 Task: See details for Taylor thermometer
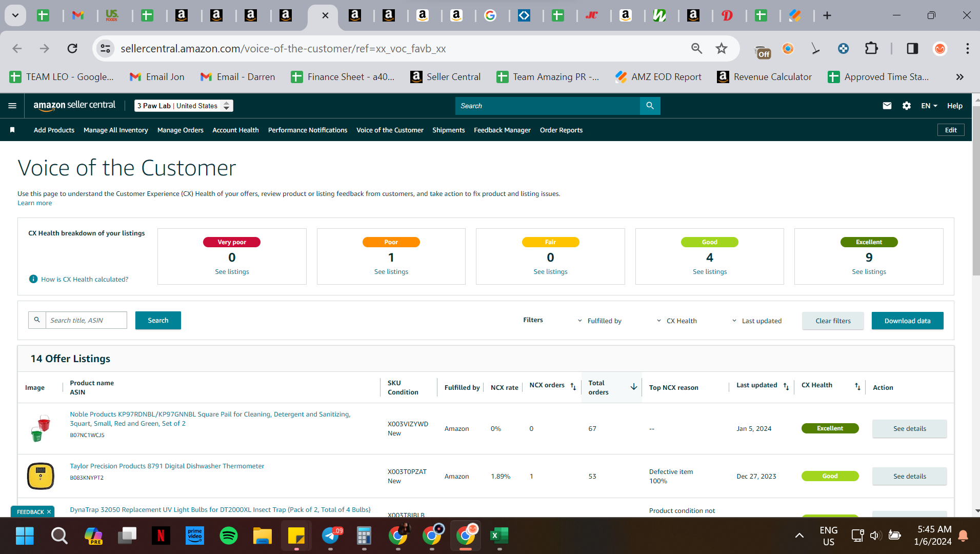coord(909,477)
